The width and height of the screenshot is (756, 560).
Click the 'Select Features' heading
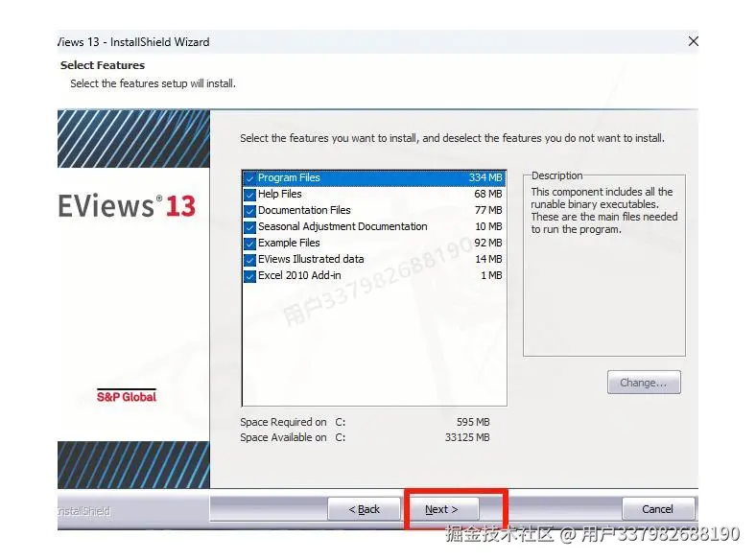tap(103, 65)
